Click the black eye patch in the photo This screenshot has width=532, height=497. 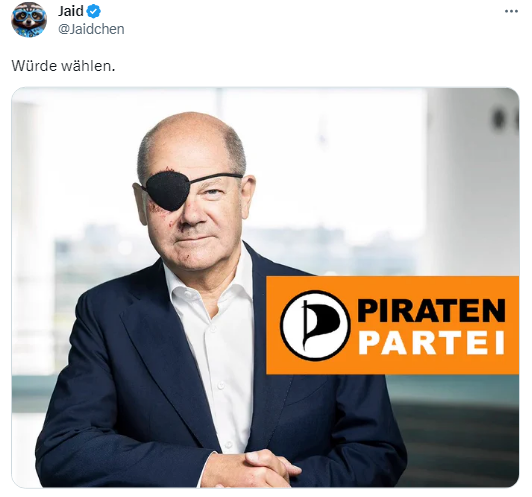(x=166, y=191)
